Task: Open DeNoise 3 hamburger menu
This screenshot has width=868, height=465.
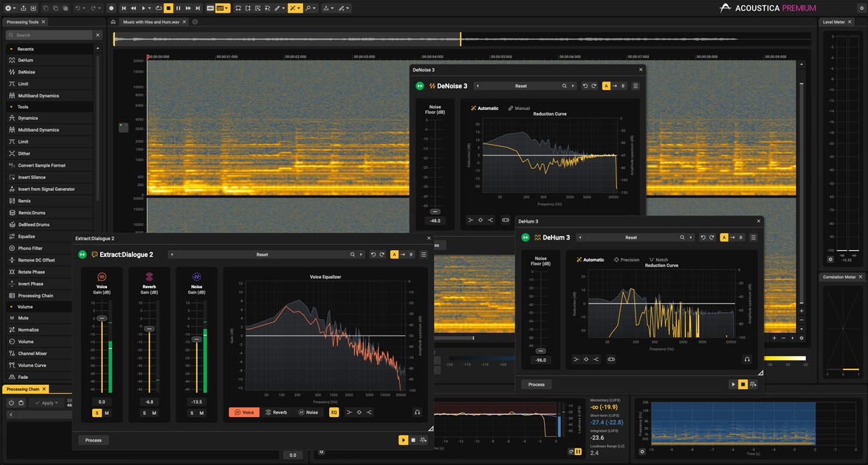Action: pyautogui.click(x=635, y=86)
